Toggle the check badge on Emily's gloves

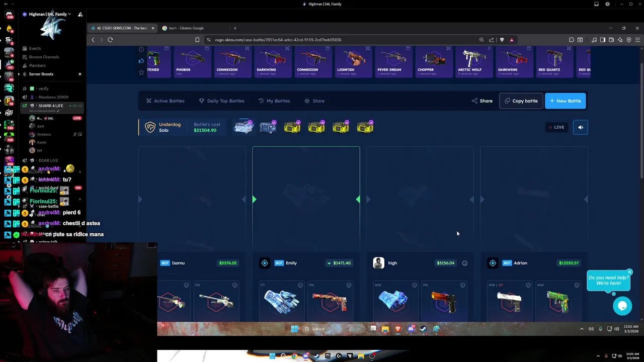tap(300, 285)
